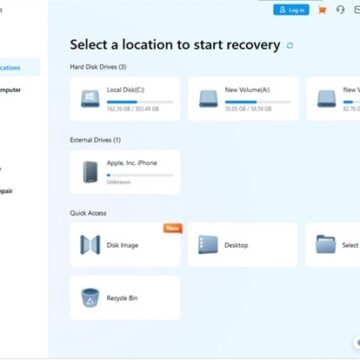Select the New Volume (A:) drive card
The height and width of the screenshot is (360, 360).
(243, 99)
